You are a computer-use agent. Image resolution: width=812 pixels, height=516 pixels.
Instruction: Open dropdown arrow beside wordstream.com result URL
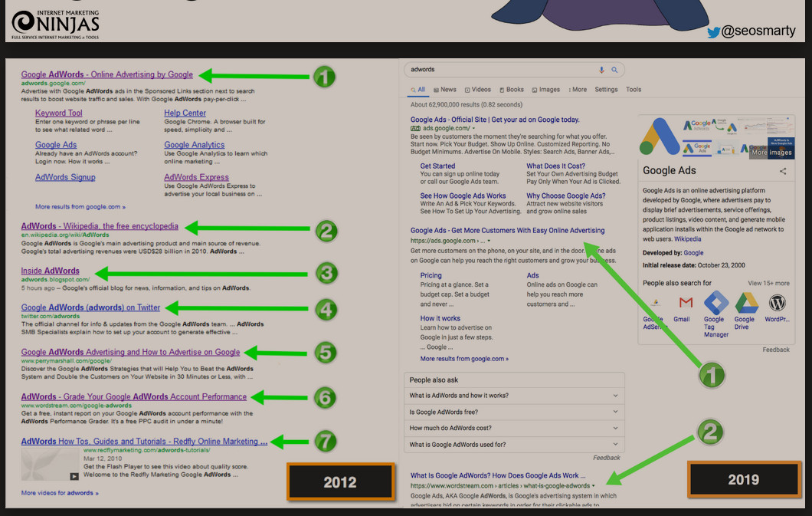click(x=593, y=486)
